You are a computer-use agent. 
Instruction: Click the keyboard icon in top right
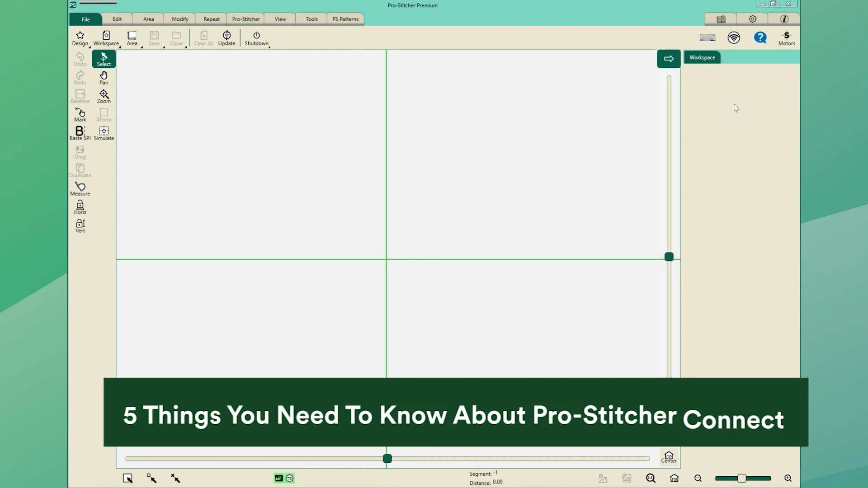coord(708,38)
